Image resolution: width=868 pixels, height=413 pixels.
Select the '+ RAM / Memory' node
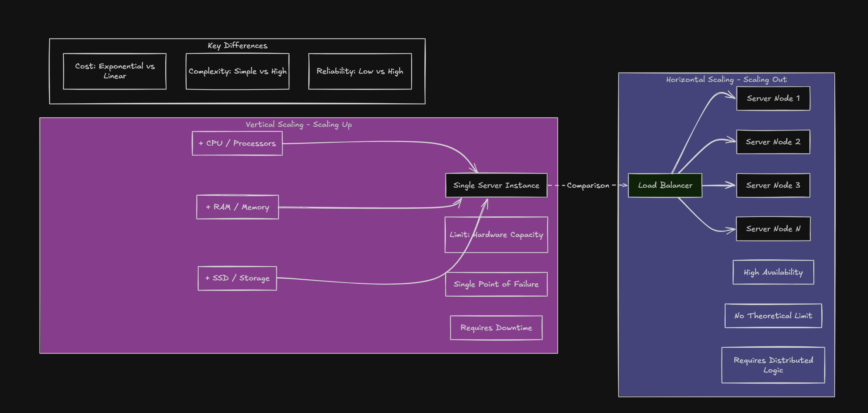[x=237, y=207]
